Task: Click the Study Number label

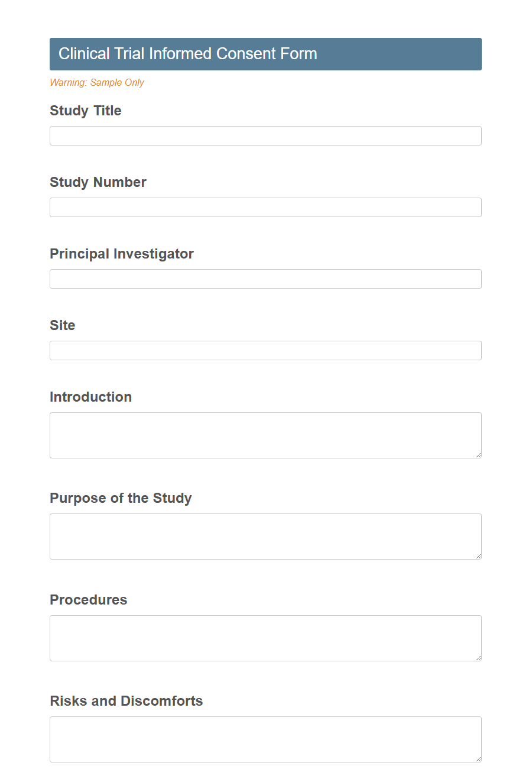Action: (98, 182)
